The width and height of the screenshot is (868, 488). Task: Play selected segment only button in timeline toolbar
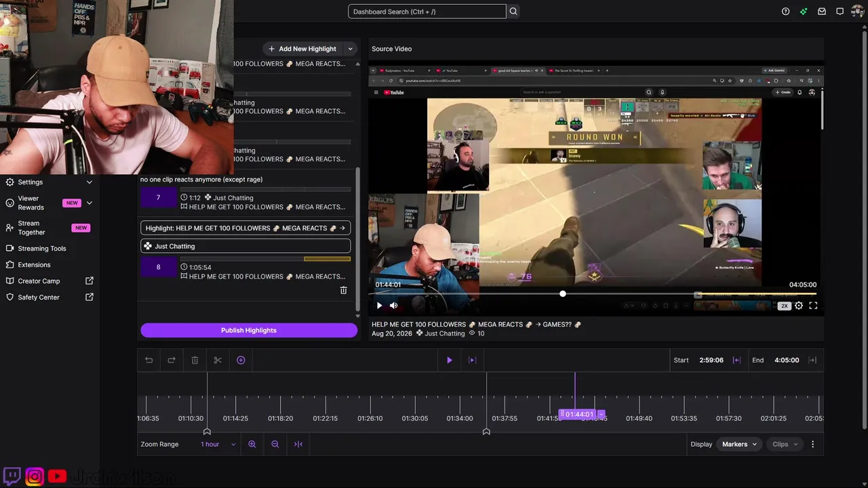pyautogui.click(x=473, y=360)
